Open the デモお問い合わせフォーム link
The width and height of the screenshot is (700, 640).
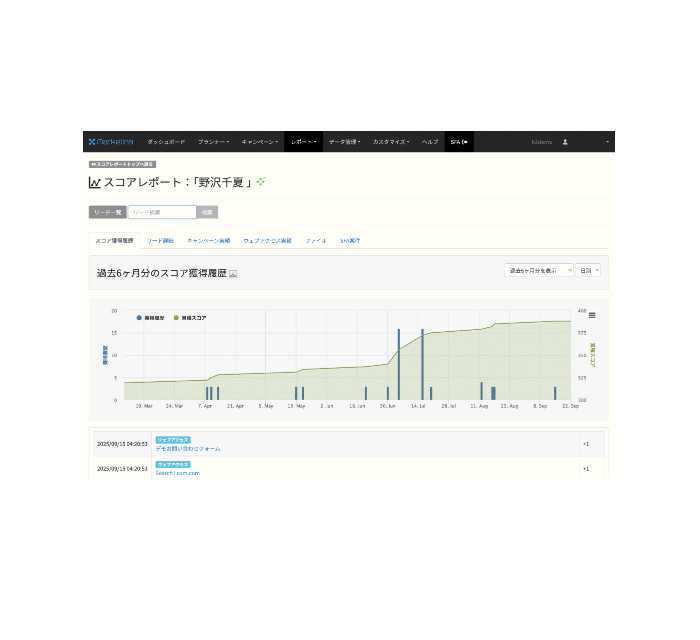188,449
